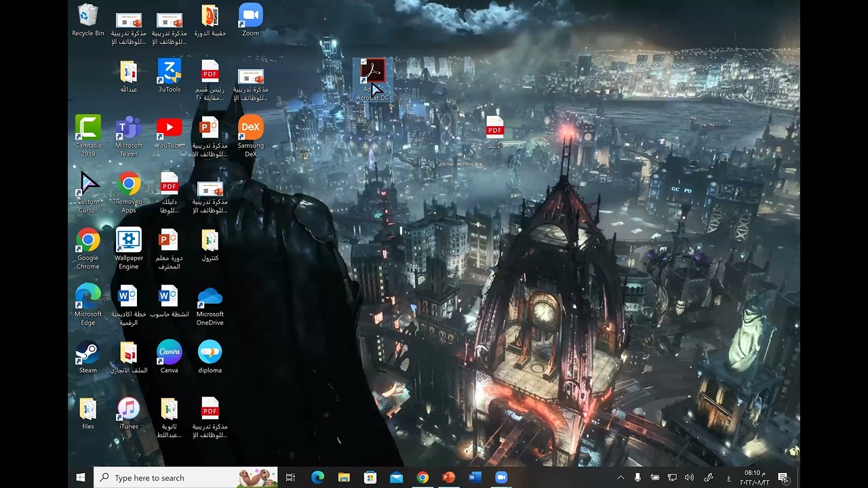Select the خطة اكاديمية الرقمية Word document
The image size is (868, 488).
129,305
